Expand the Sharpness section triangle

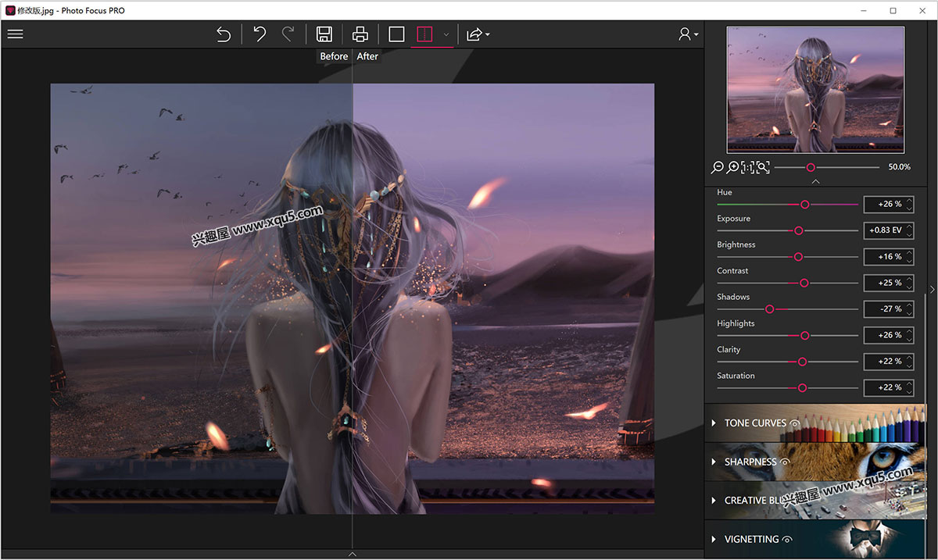click(714, 462)
